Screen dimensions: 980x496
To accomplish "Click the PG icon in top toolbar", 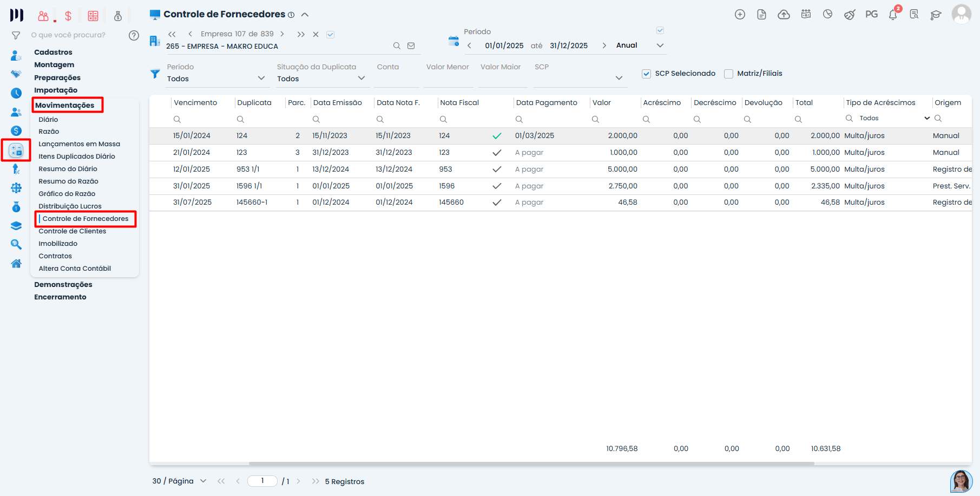I will (x=871, y=15).
